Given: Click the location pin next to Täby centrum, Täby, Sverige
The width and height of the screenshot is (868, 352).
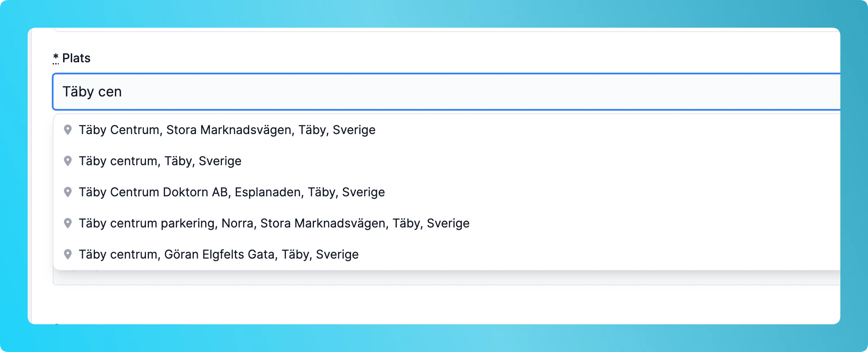Looking at the screenshot, I should click(68, 161).
